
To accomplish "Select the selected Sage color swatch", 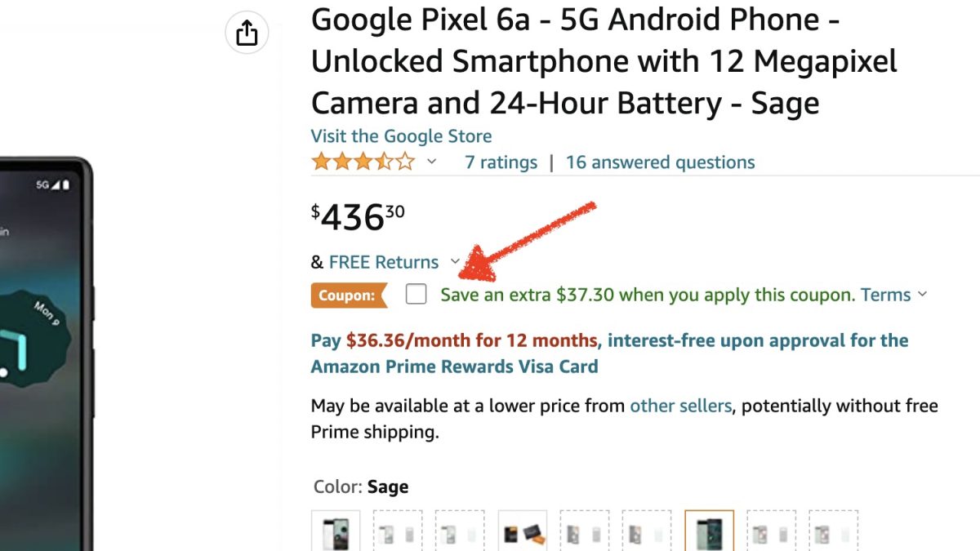I will [x=709, y=532].
